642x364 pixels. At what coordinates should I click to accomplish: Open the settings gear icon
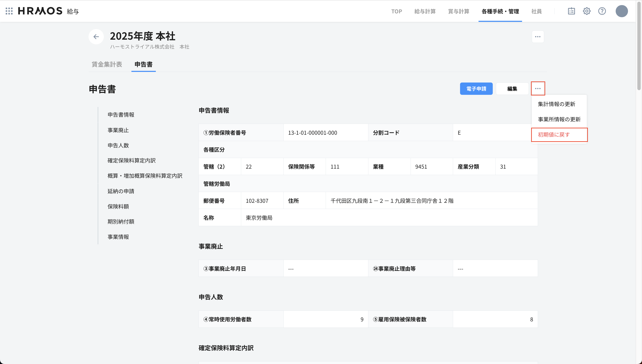[586, 11]
